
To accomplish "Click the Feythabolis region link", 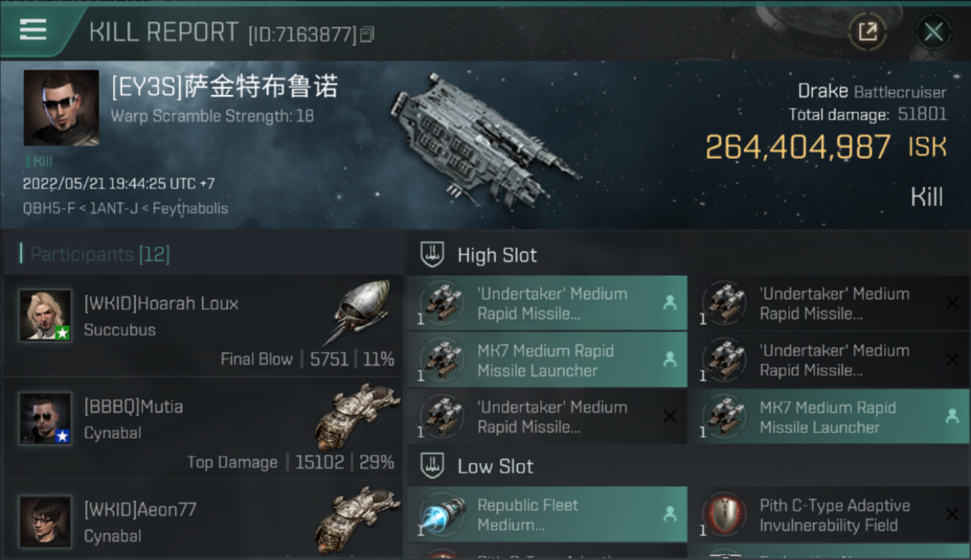I will [190, 208].
